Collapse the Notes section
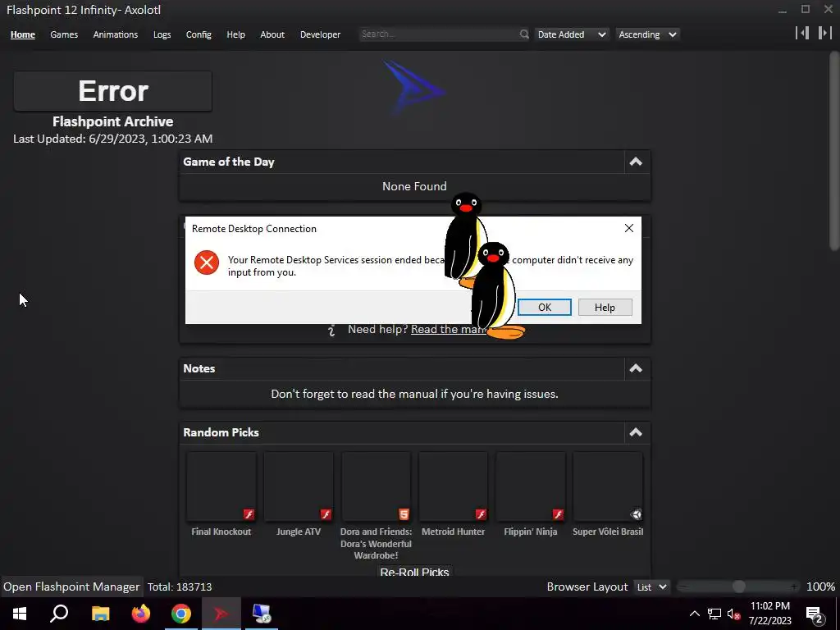 pos(636,368)
